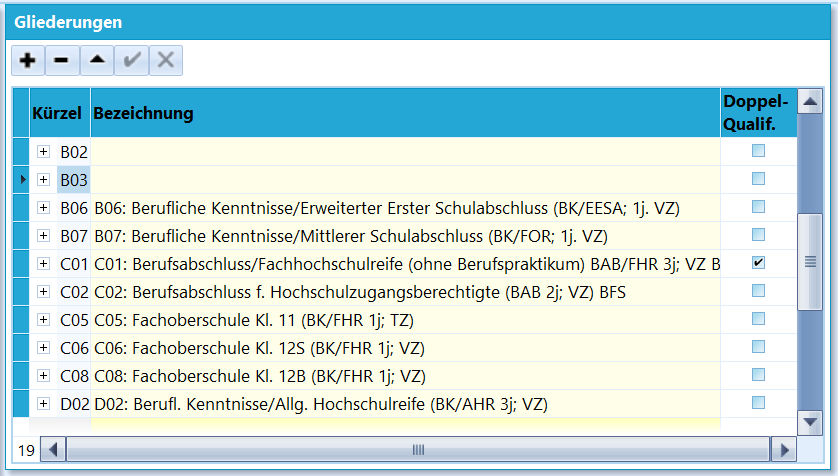Image resolution: width=838 pixels, height=476 pixels.
Task: Tick Doppel-Qualif. checkbox for D02
Action: click(x=758, y=402)
